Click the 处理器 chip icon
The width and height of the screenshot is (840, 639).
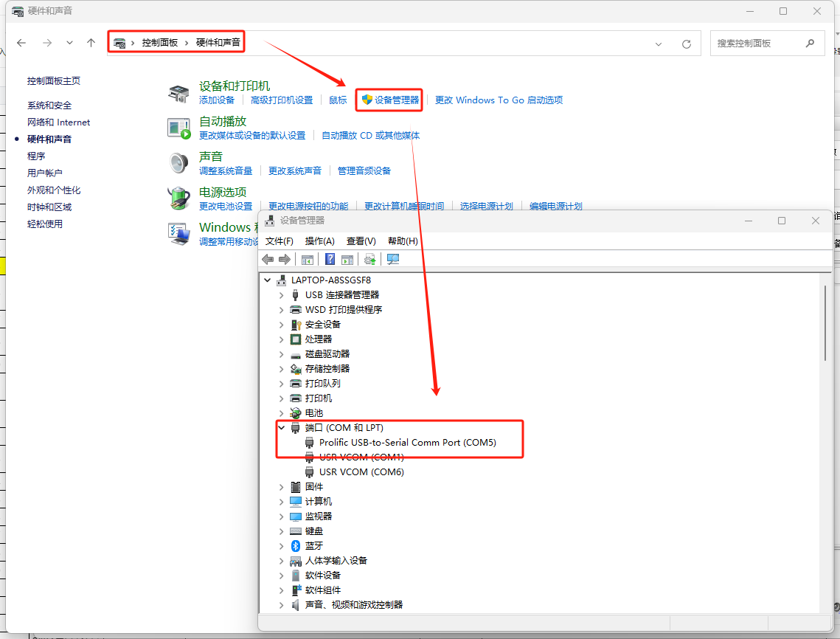point(296,339)
